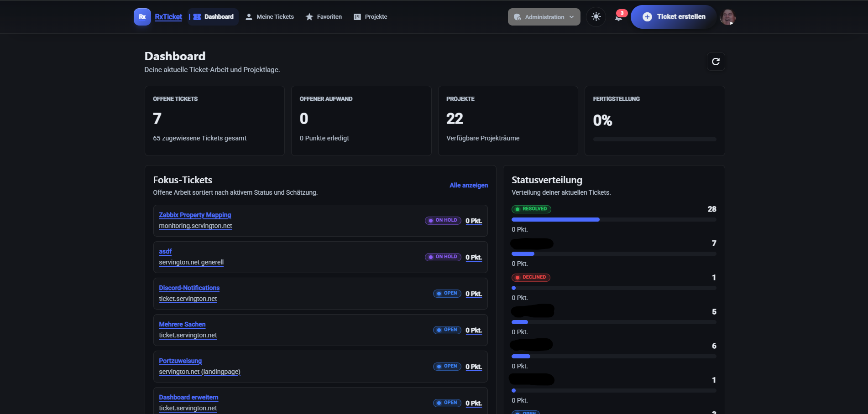Screen dimensions: 868x414
Task: Click OPEN badge on Mehrere Sachen row
Action: point(447,330)
